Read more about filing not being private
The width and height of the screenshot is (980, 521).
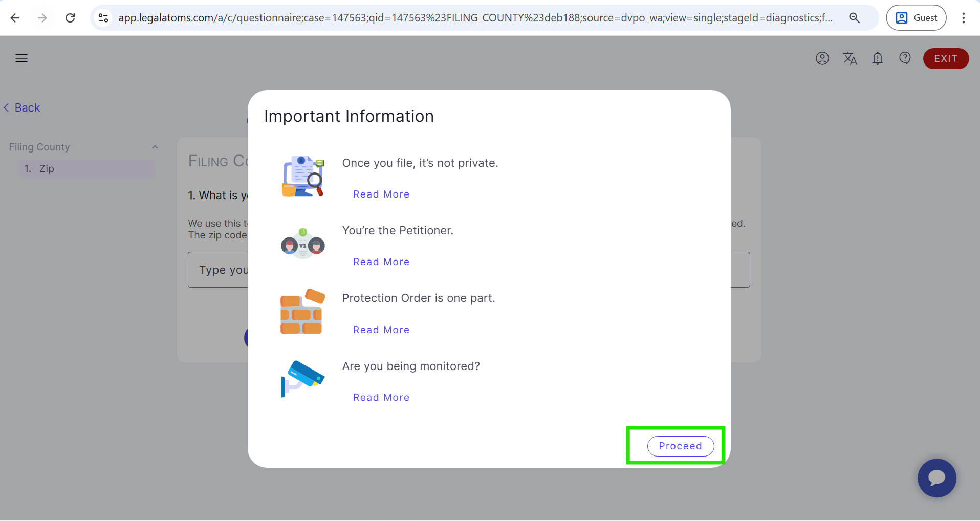[381, 194]
